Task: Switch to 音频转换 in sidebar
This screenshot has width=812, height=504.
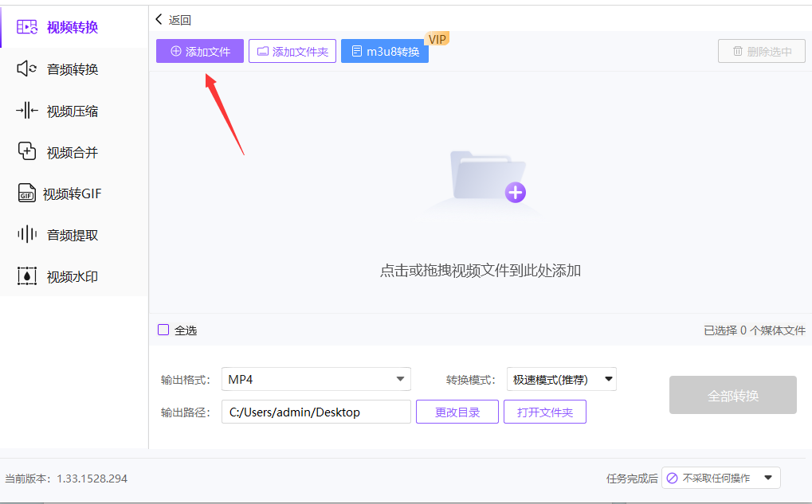Action: coord(74,68)
